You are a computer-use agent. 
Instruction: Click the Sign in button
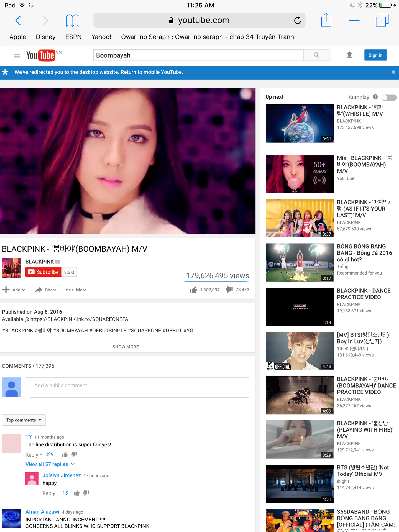pos(375,55)
